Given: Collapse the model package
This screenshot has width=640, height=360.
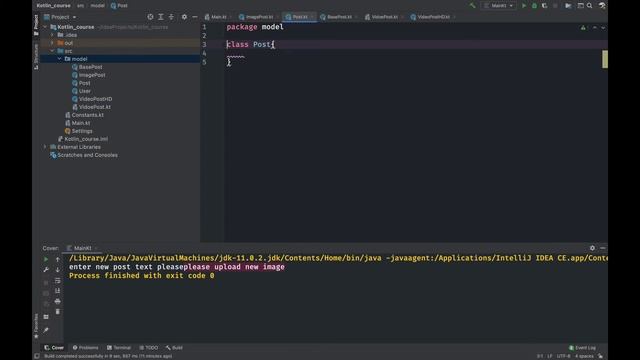Looking at the screenshot, I should [x=60, y=59].
